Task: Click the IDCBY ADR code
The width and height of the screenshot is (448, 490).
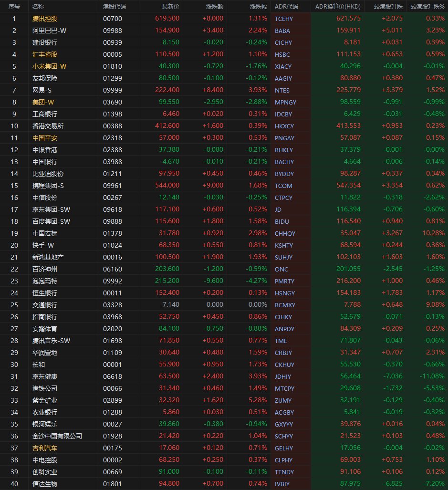Action: tap(283, 114)
